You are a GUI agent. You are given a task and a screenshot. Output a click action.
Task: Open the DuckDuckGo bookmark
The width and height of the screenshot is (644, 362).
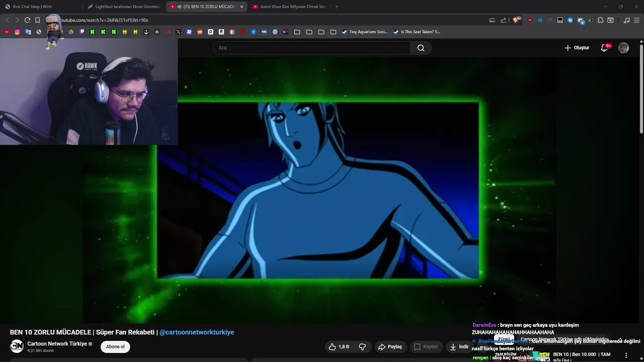click(x=232, y=32)
